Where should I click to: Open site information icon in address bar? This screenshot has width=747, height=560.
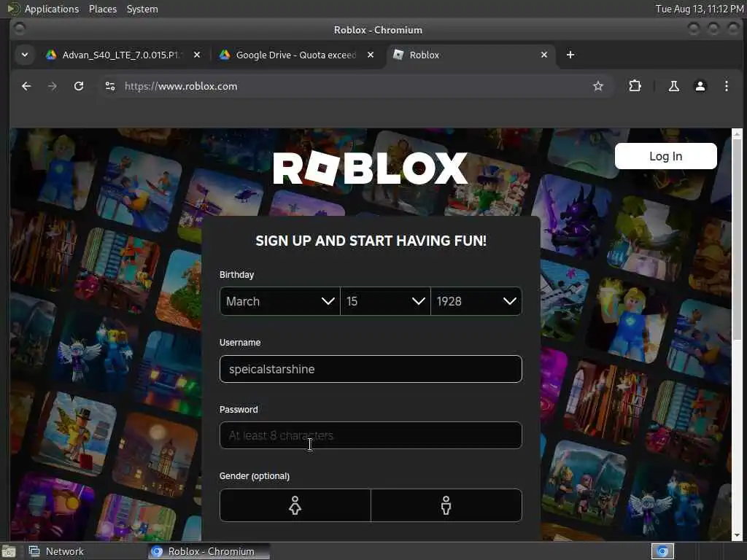(x=110, y=86)
